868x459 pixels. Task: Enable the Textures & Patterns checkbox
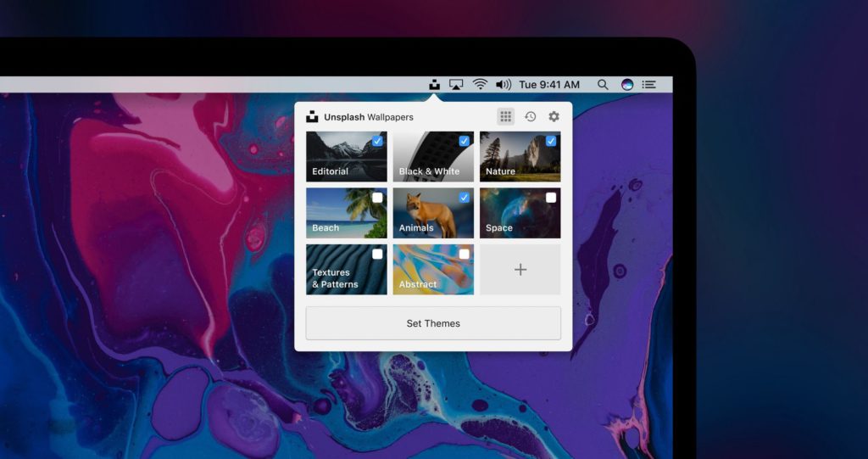[377, 255]
